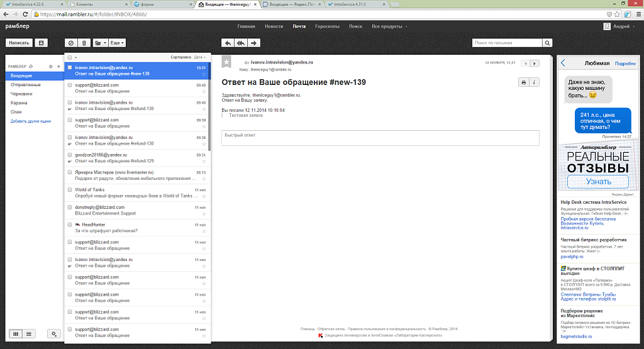Screen dimensions: 644x349
Task: Tick the checkbox for the World of Tanks email
Action: click(70, 190)
